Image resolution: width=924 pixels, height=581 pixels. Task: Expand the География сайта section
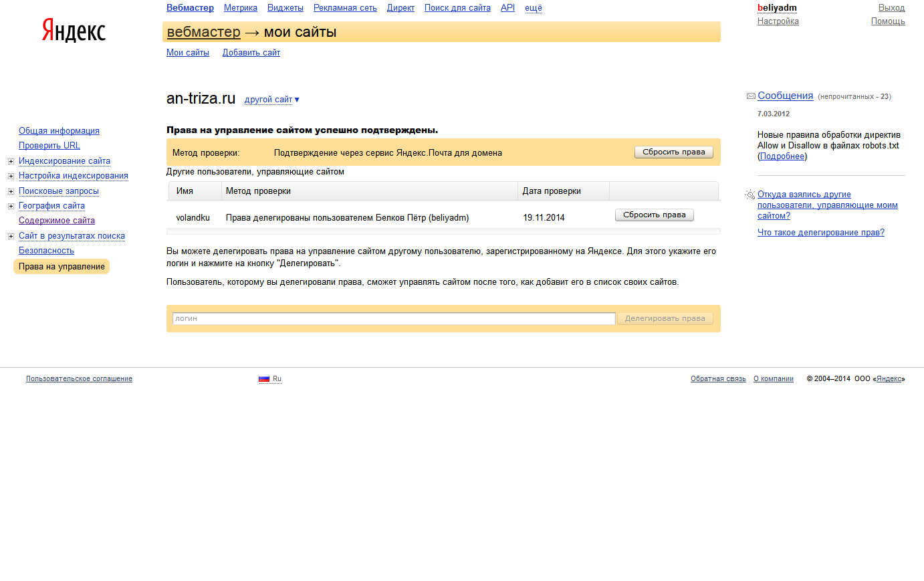click(11, 206)
